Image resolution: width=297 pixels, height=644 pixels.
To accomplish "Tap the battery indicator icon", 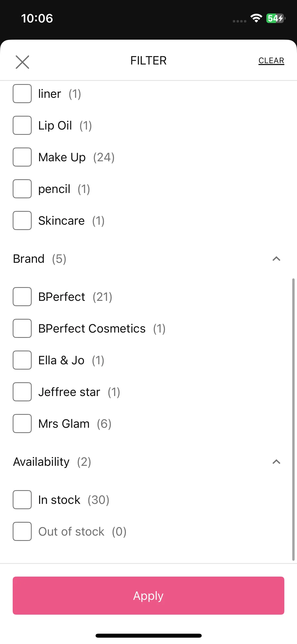I will [x=276, y=18].
